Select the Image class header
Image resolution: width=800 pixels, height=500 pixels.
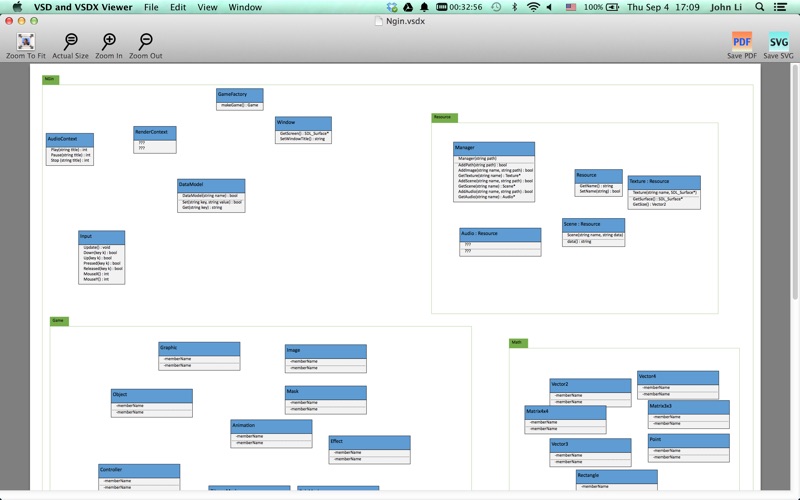coord(326,352)
